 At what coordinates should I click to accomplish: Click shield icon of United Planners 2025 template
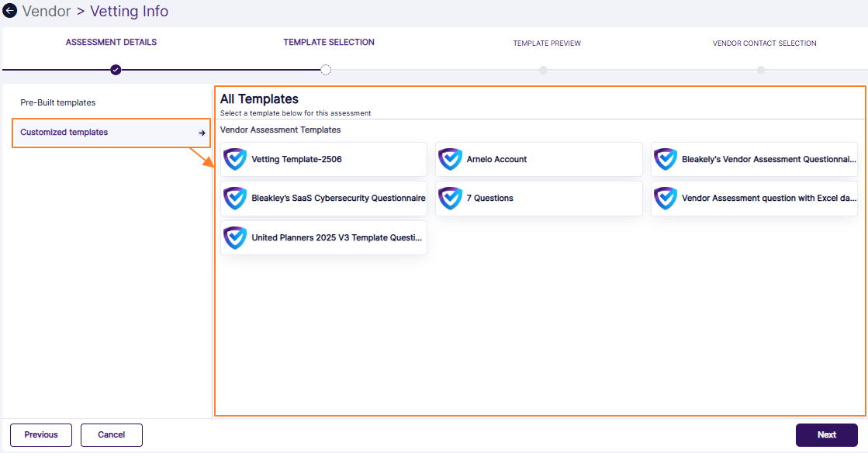234,237
